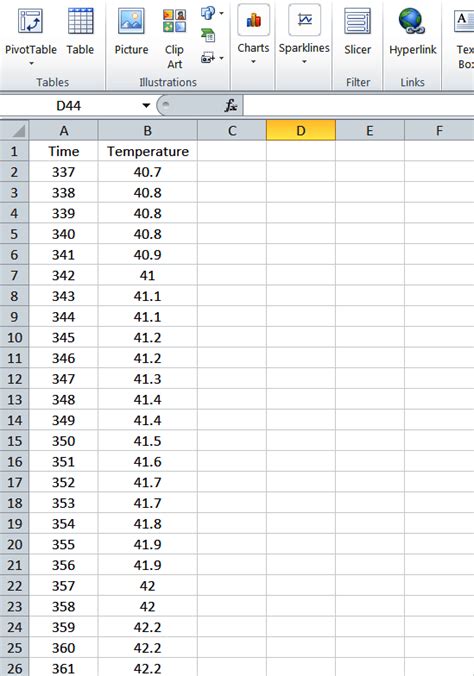The width and height of the screenshot is (474, 676).
Task: Select cell with time value 343
Action: [x=64, y=296]
